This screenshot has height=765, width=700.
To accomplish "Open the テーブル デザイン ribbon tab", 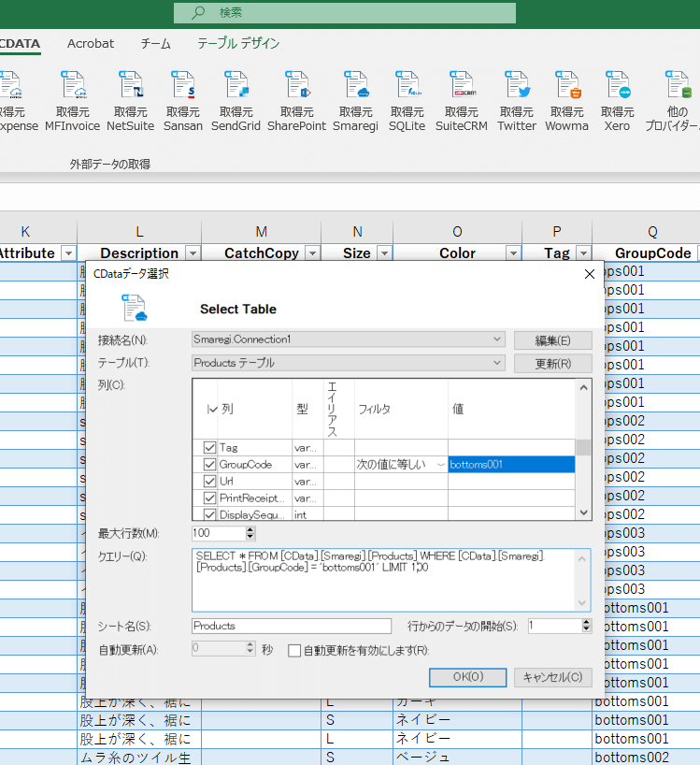I will [x=237, y=44].
